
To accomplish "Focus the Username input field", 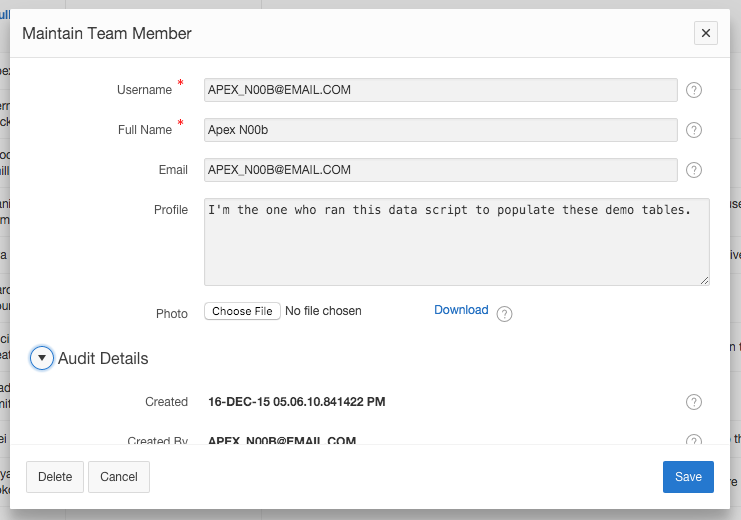I will click(440, 90).
